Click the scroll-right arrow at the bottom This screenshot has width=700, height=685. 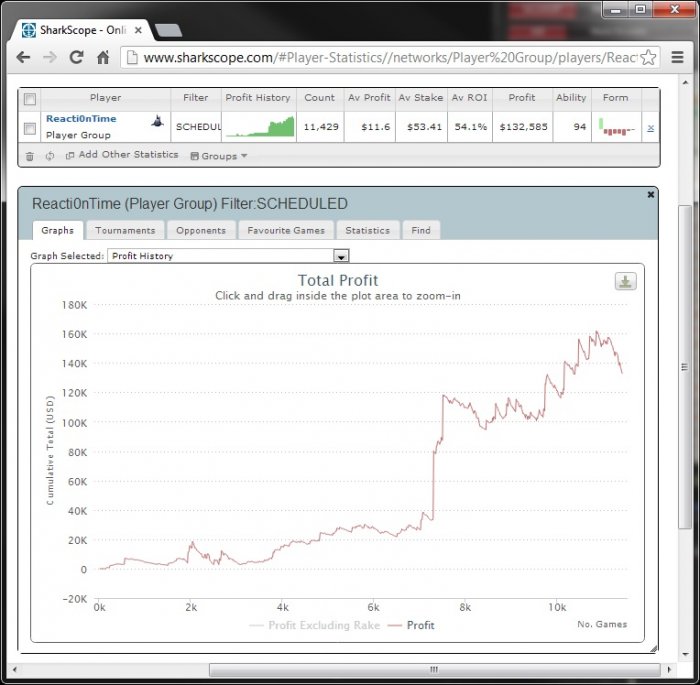tap(668, 669)
